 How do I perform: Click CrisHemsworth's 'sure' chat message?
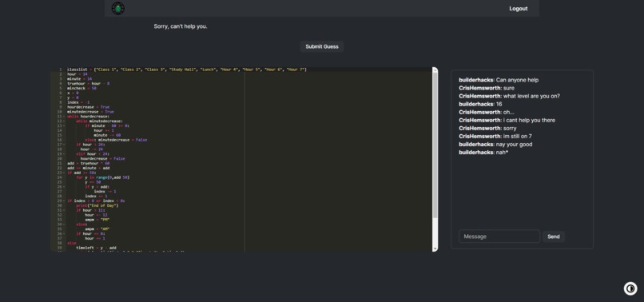(509, 88)
